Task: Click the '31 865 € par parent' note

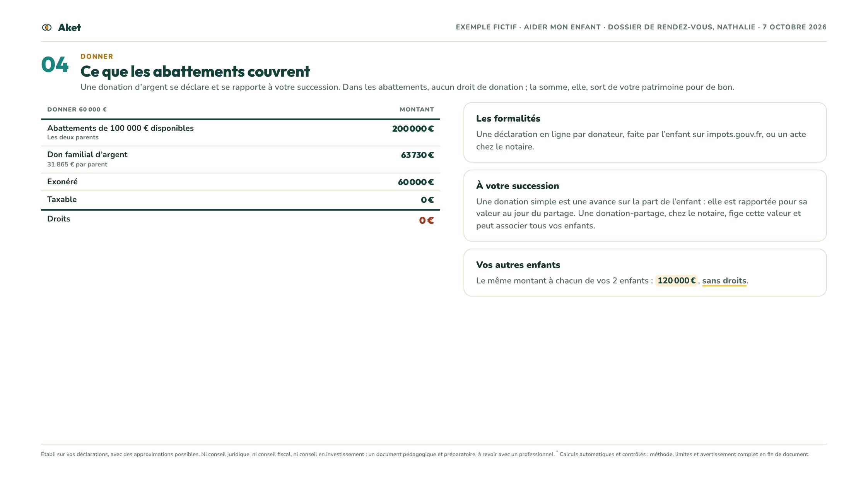Action: click(77, 165)
